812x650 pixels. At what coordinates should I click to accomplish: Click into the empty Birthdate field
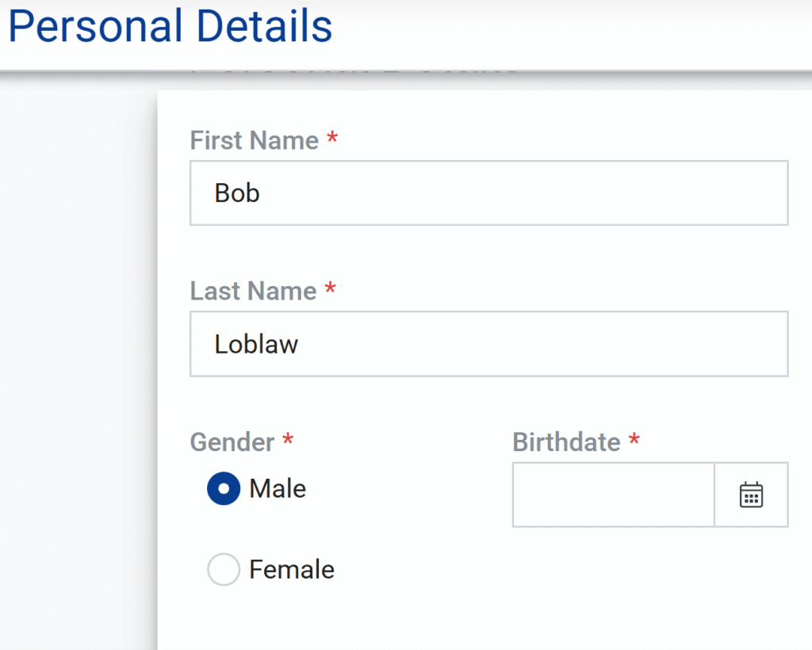613,495
